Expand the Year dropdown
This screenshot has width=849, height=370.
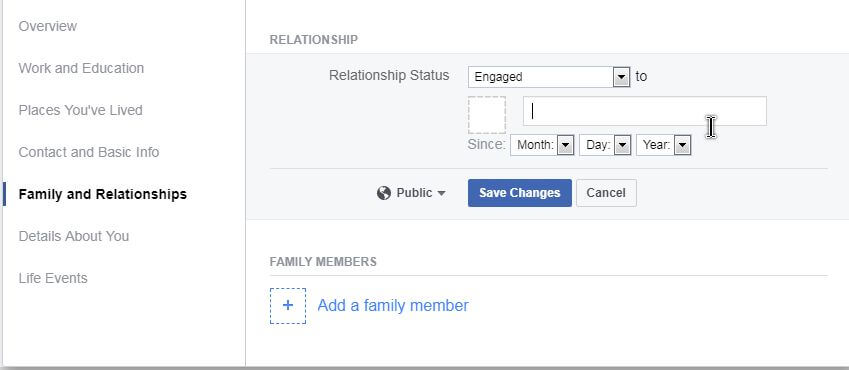pyautogui.click(x=663, y=145)
